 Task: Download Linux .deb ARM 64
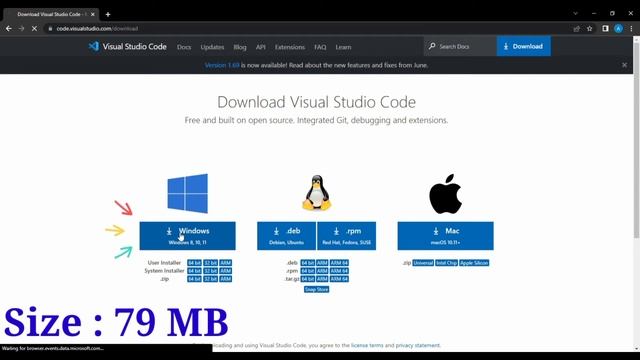click(339, 263)
